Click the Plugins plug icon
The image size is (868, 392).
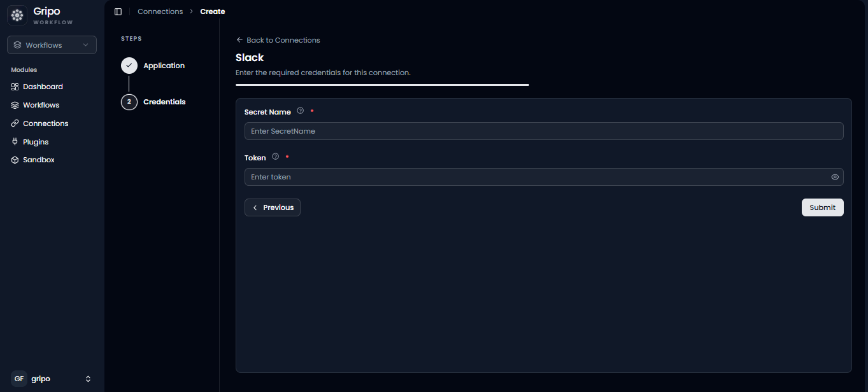point(15,142)
